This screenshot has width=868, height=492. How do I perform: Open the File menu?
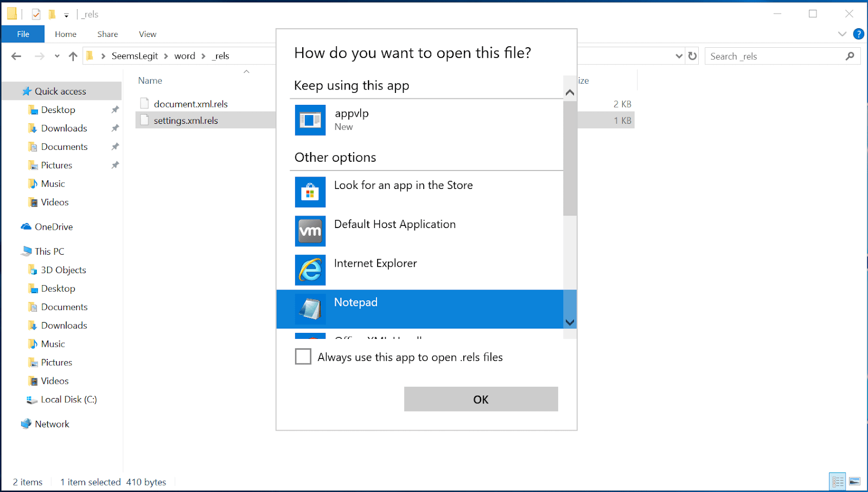pos(23,34)
